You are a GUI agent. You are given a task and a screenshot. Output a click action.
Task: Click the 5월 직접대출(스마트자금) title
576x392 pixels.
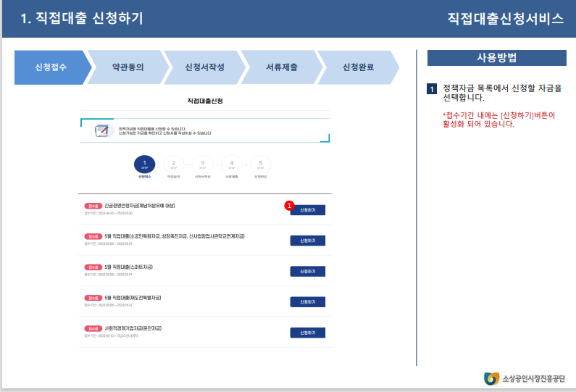[128, 267]
